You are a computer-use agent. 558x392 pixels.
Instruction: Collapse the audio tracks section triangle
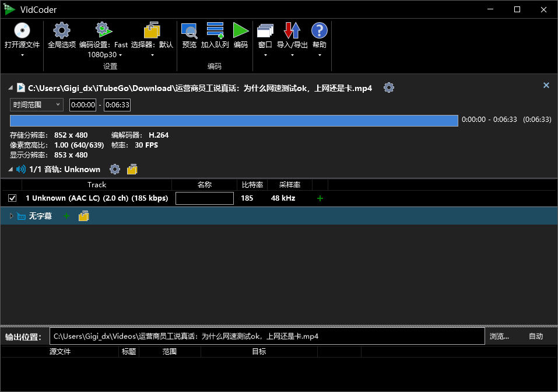coord(10,169)
